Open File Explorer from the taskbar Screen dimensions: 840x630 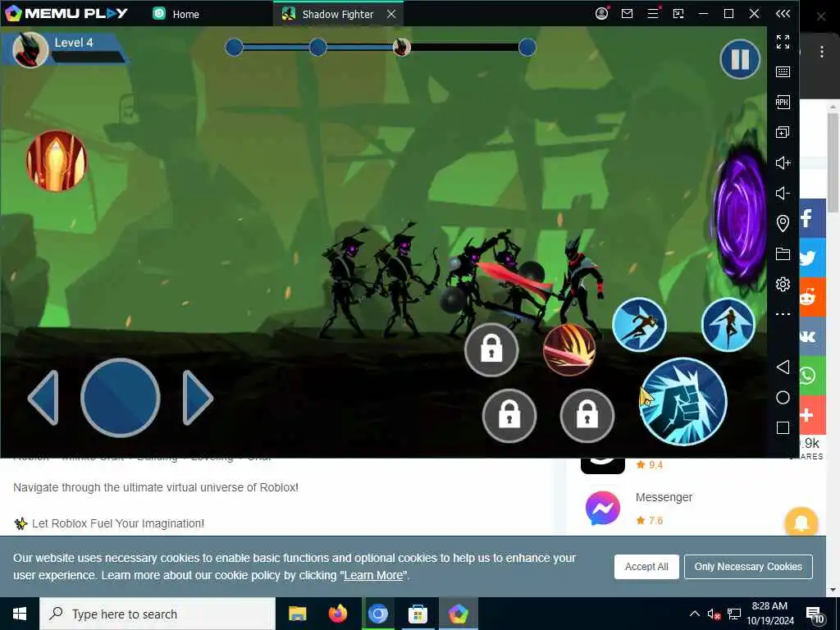297,614
